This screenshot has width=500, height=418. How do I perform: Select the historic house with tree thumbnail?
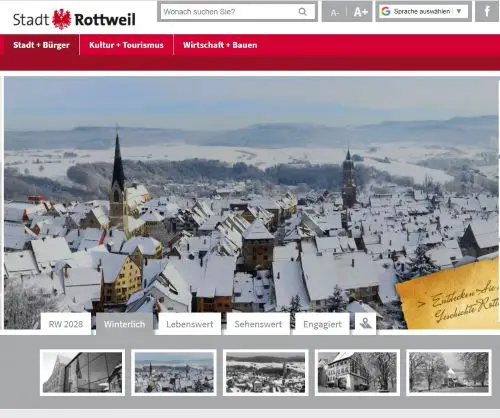[x=357, y=372]
